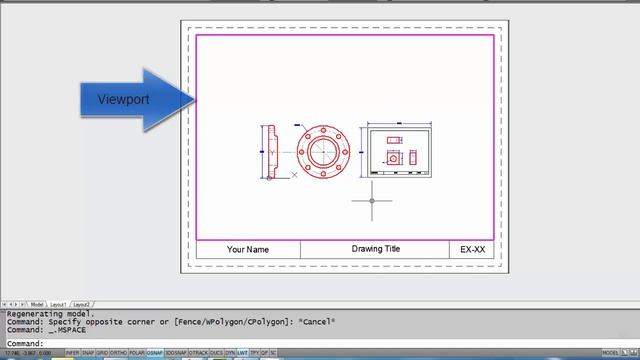Select the 'EX-XX' title block text
Screen dimensions: 640x360
click(472, 249)
